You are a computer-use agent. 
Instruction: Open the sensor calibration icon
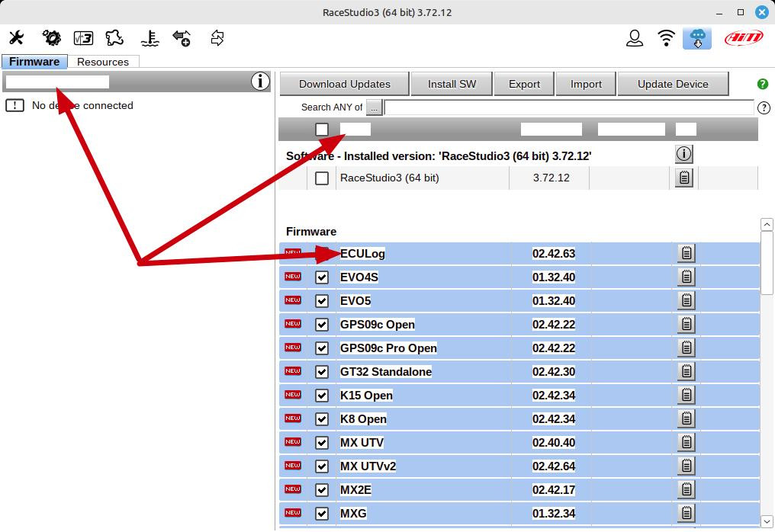point(150,38)
